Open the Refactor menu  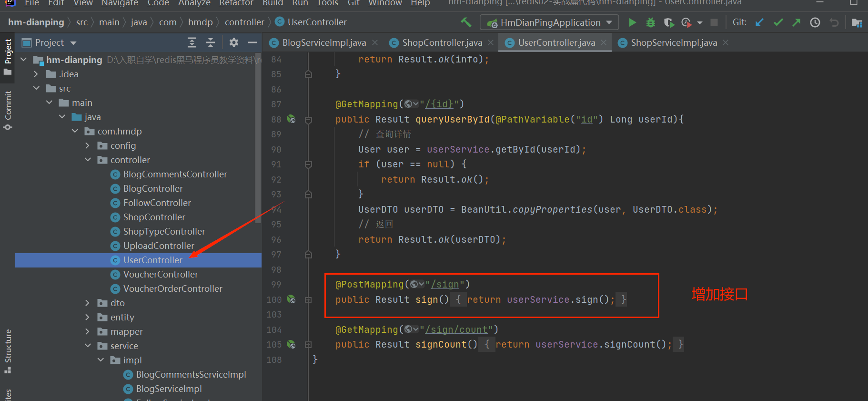236,3
